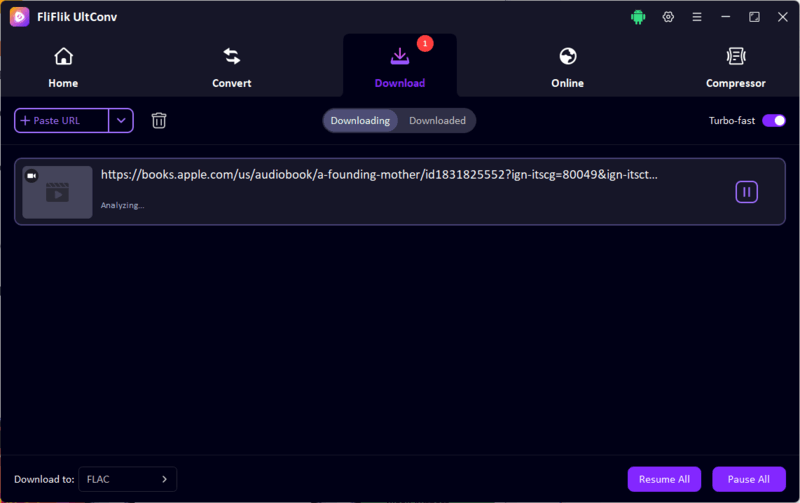This screenshot has width=800, height=503.
Task: Expand the Paste URL dropdown arrow
Action: 121,120
